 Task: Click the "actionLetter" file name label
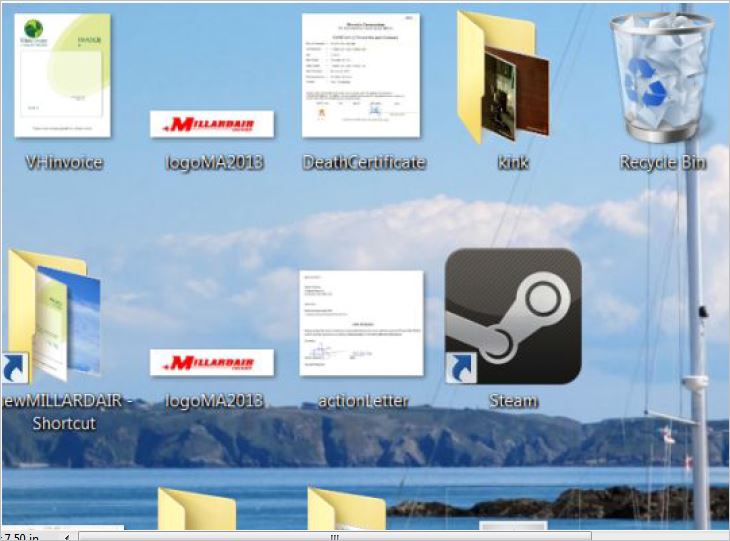tap(362, 401)
